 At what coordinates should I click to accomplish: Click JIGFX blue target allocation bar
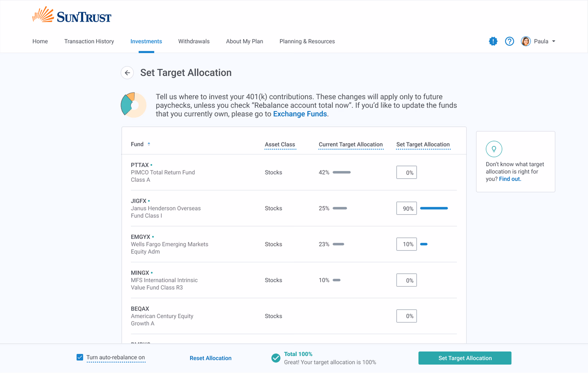coord(434,208)
